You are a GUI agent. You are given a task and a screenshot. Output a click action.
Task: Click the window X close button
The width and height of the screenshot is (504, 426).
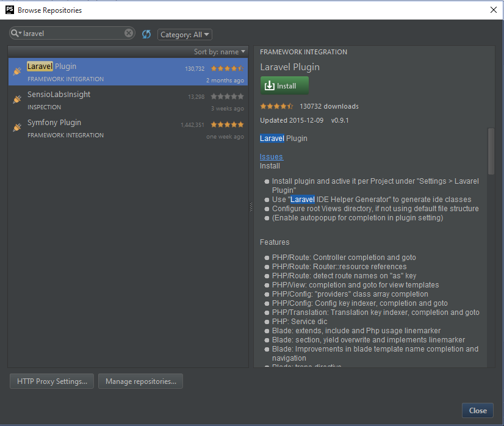click(x=494, y=10)
